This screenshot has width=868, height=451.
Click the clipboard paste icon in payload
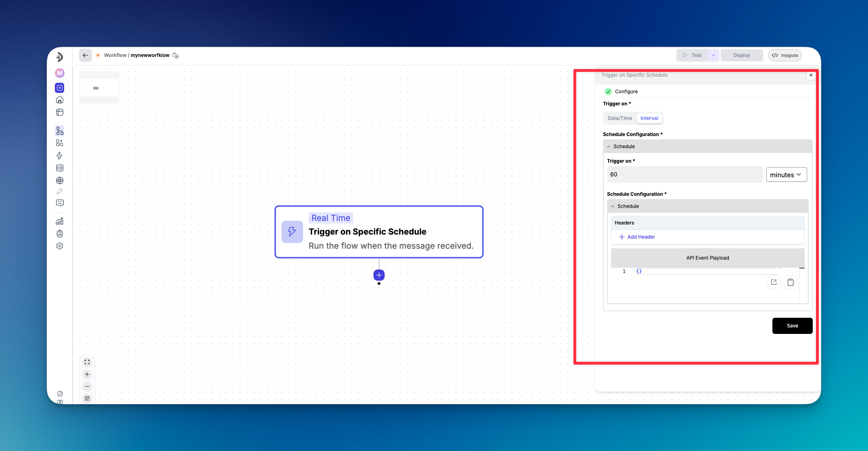tap(791, 282)
